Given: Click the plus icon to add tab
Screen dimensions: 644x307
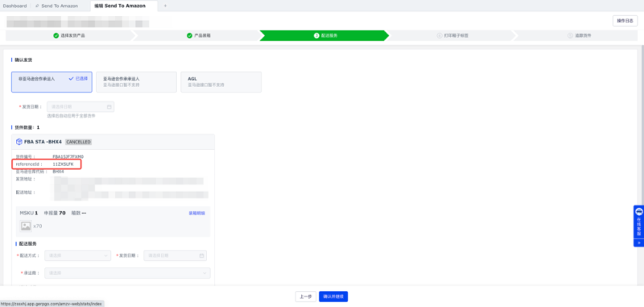Looking at the screenshot, I should pyautogui.click(x=166, y=6).
